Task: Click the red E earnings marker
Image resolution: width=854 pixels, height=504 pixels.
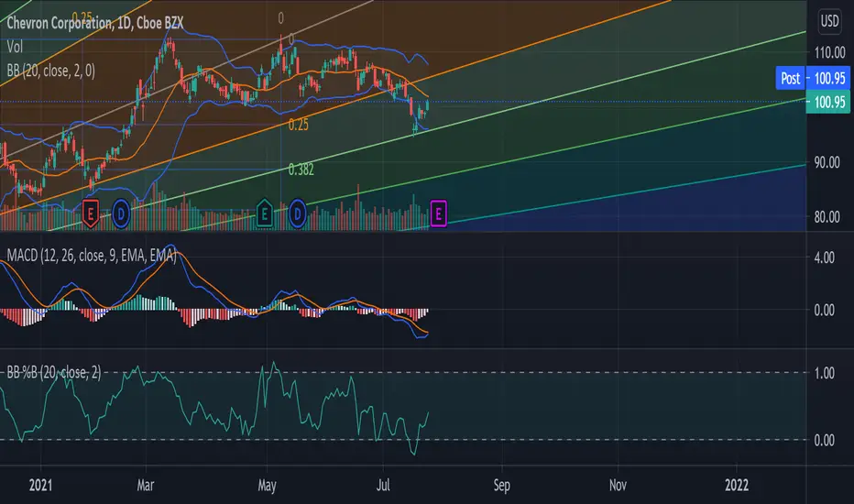Action: 91,214
